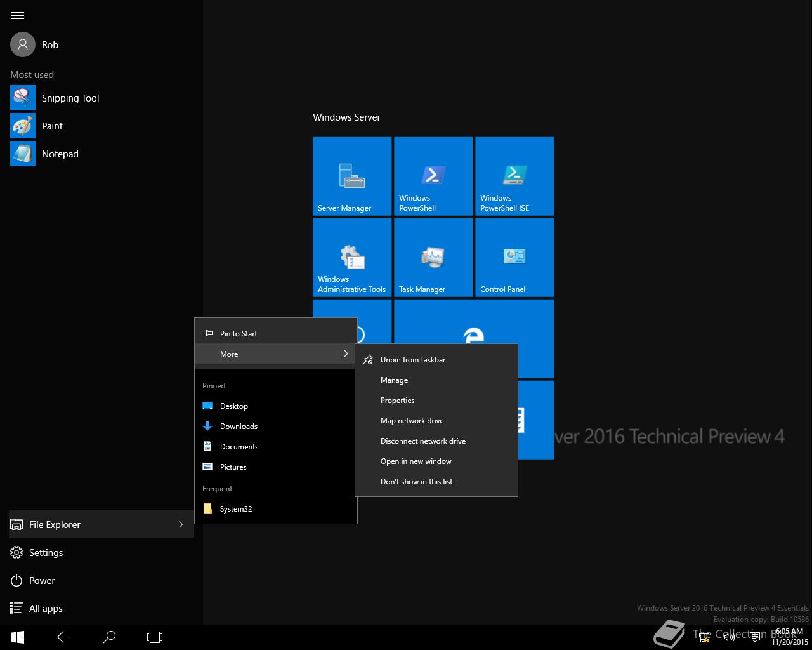Open File Explorer from Start menu
Viewport: 812px width, 650px height.
coord(101,524)
